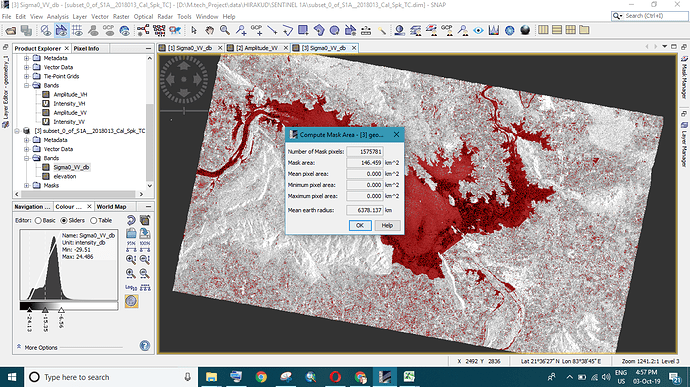The width and height of the screenshot is (690, 387).
Task: Select the pin placing tool
Action: [x=241, y=30]
